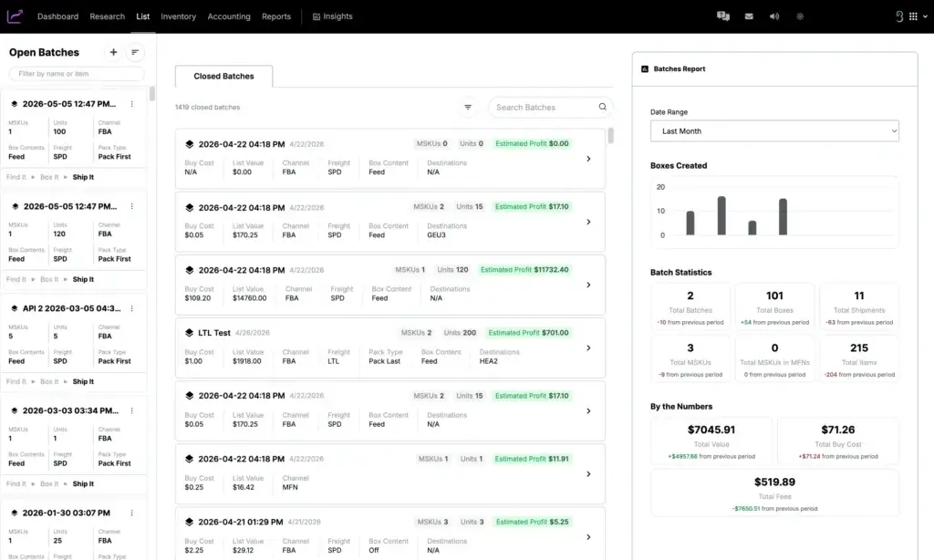Click the 101 Total Boxes statistic
Screen dimensions: 934x560
[774, 306]
